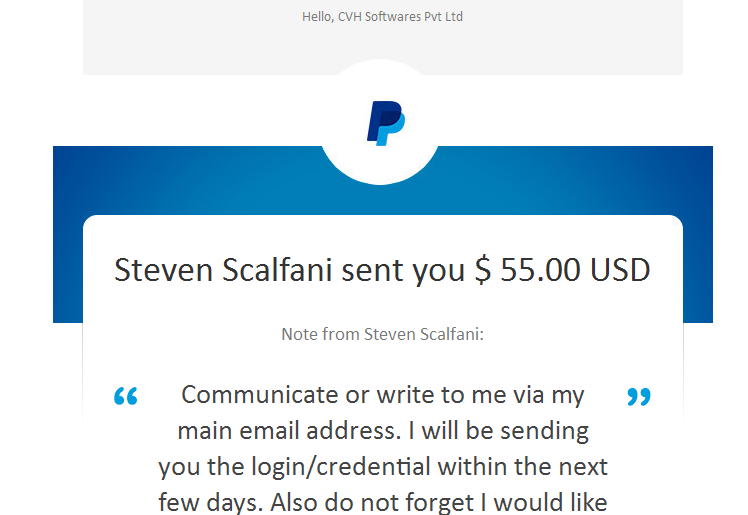Click the '$ 55.00' amount text
748x515 pixels.
click(x=529, y=270)
